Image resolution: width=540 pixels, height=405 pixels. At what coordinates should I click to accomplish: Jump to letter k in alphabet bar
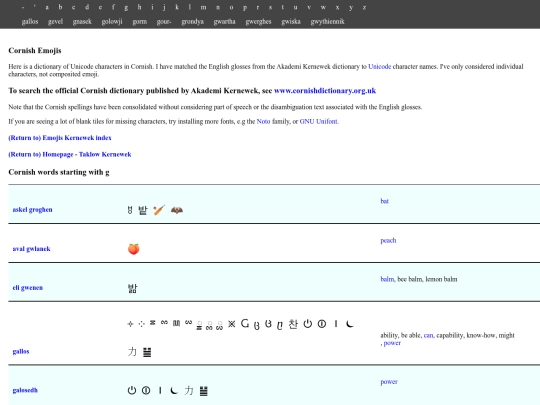177,7
